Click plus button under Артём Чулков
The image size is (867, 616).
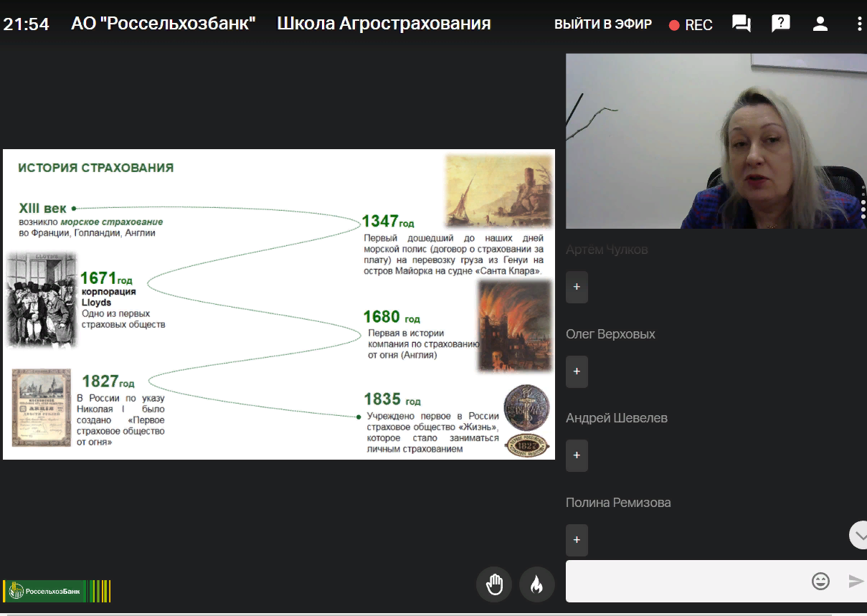pyautogui.click(x=577, y=287)
